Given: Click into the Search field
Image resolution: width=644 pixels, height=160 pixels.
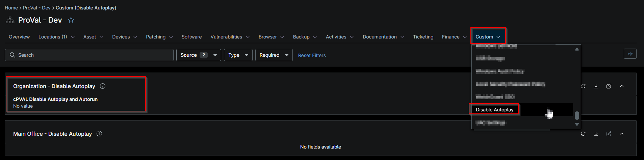Looking at the screenshot, I should [89, 55].
